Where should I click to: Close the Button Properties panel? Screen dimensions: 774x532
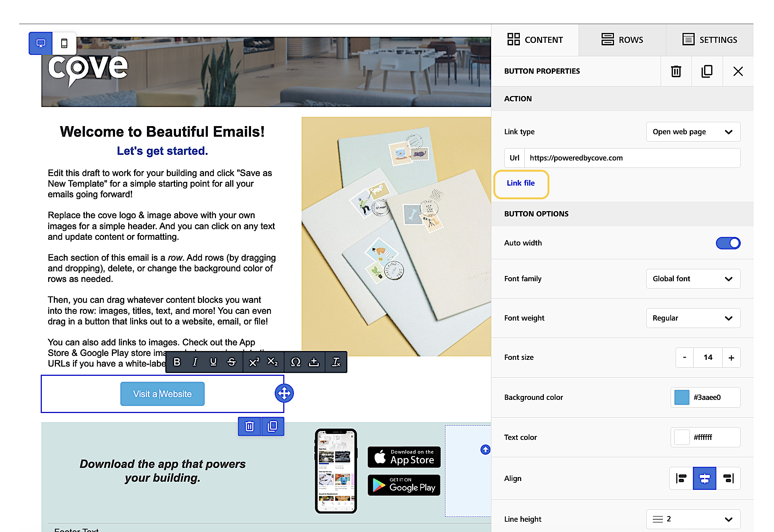point(738,71)
